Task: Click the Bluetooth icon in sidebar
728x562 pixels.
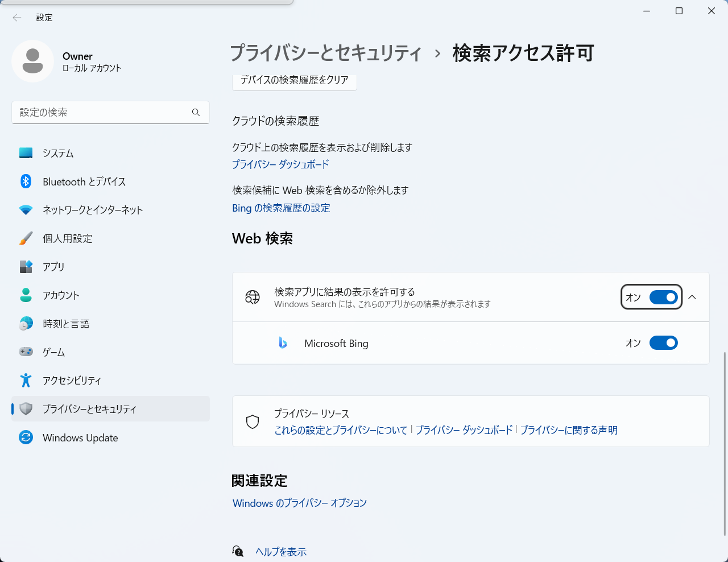Action: (x=26, y=181)
